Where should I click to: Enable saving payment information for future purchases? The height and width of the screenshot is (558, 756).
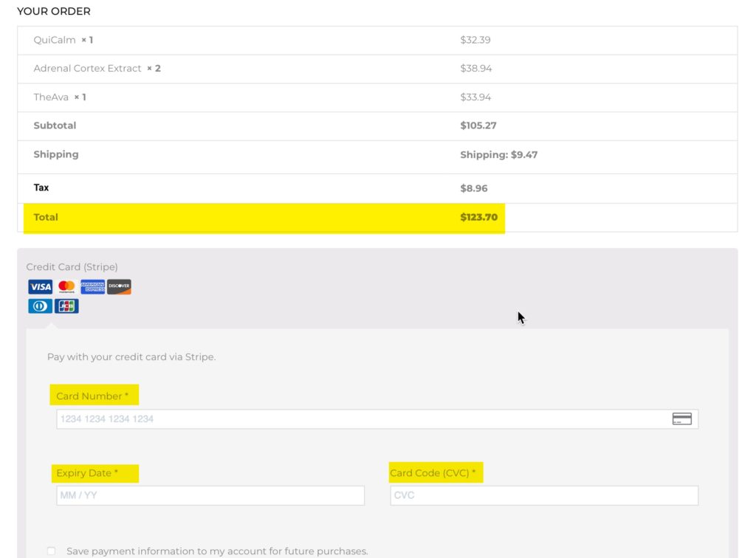coord(51,551)
